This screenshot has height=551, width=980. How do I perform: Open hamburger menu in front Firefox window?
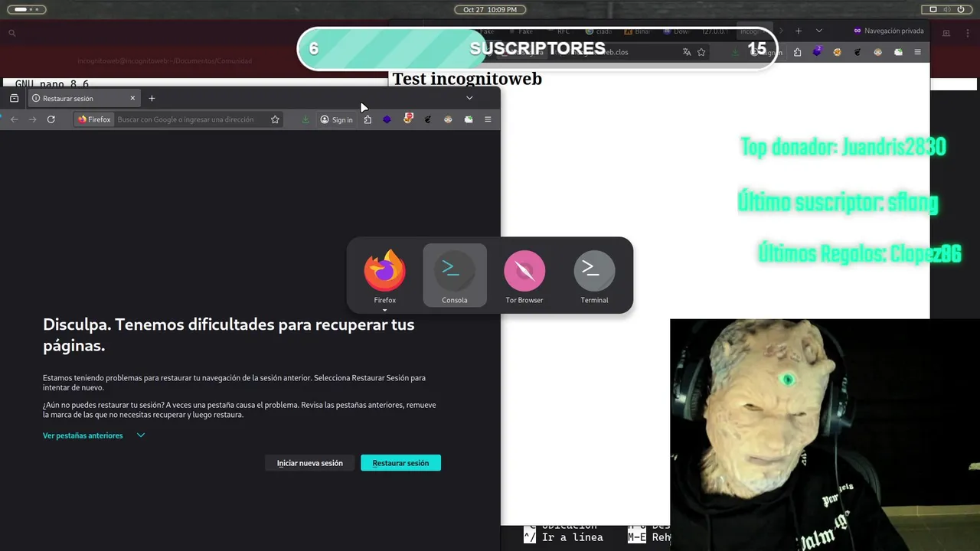[x=488, y=119]
